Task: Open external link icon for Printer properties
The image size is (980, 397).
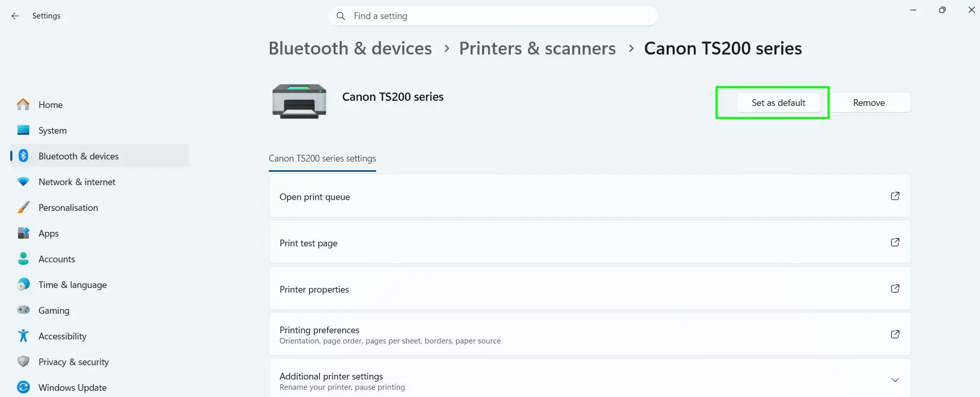Action: (x=895, y=288)
